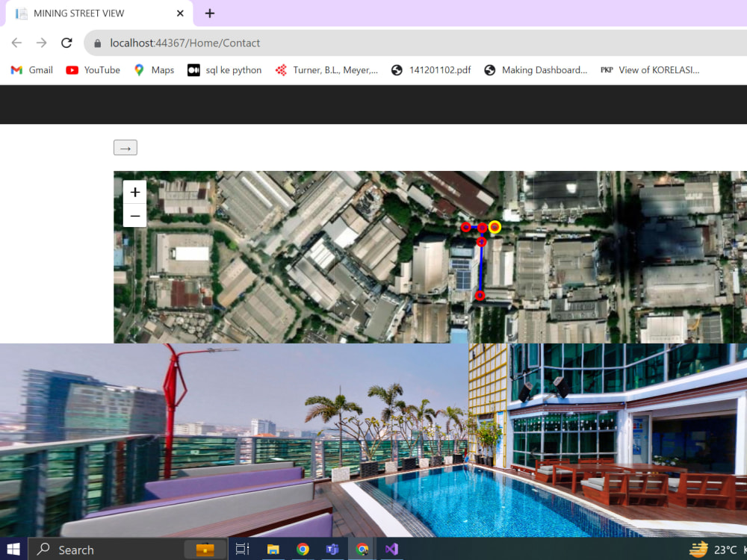Click the browser back arrow
747x560 pixels.
[16, 43]
